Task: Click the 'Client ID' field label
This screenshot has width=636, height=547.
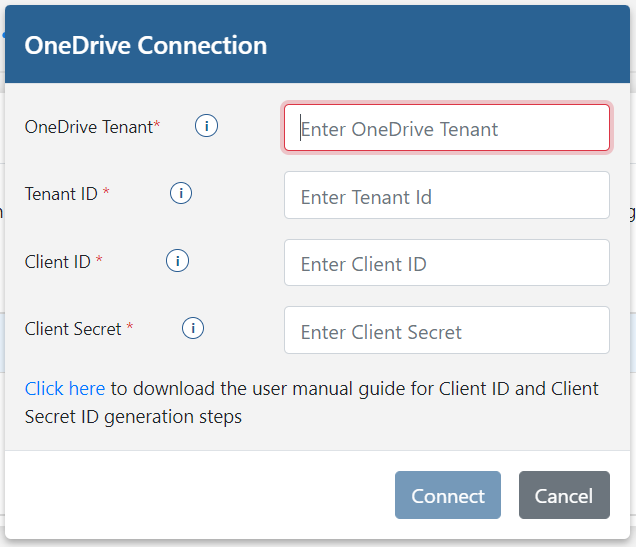Action: (58, 262)
